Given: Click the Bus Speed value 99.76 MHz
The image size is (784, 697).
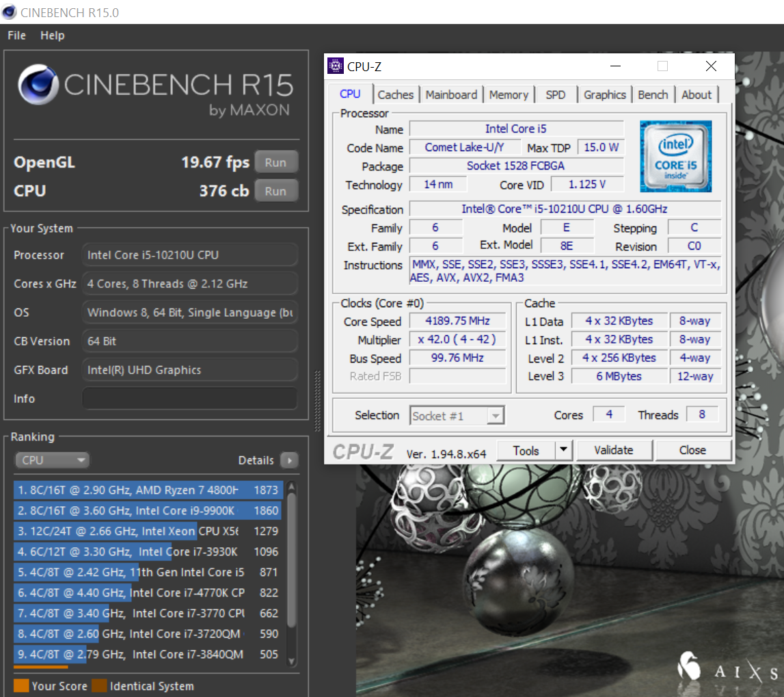Looking at the screenshot, I should click(x=457, y=358).
